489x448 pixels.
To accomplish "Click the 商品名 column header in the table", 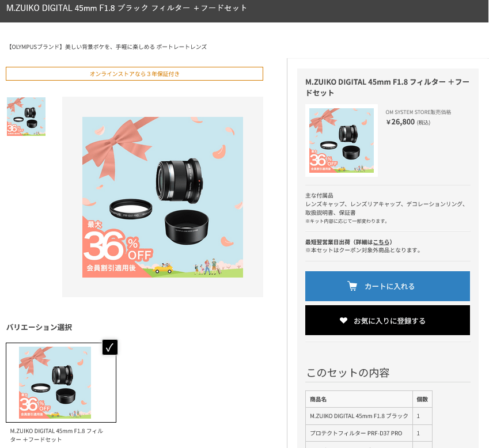I will point(318,399).
